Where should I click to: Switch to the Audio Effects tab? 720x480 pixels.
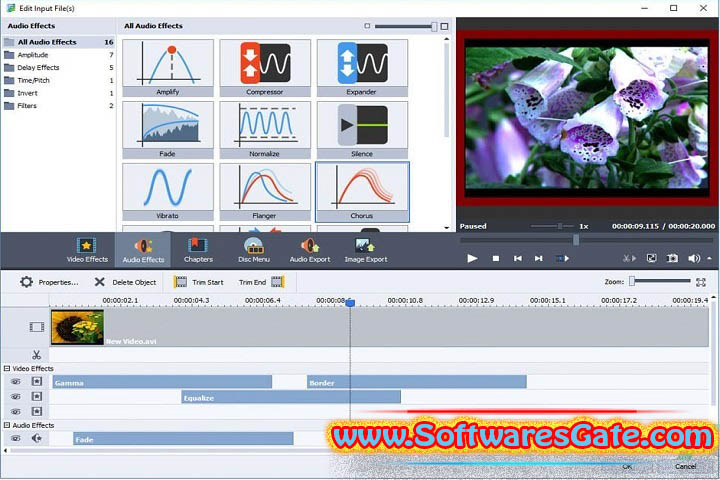click(x=143, y=250)
